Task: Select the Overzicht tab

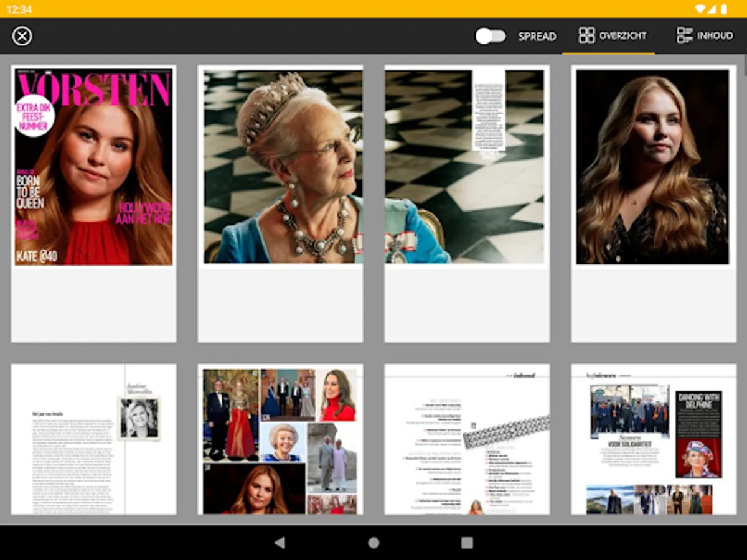Action: (x=608, y=36)
